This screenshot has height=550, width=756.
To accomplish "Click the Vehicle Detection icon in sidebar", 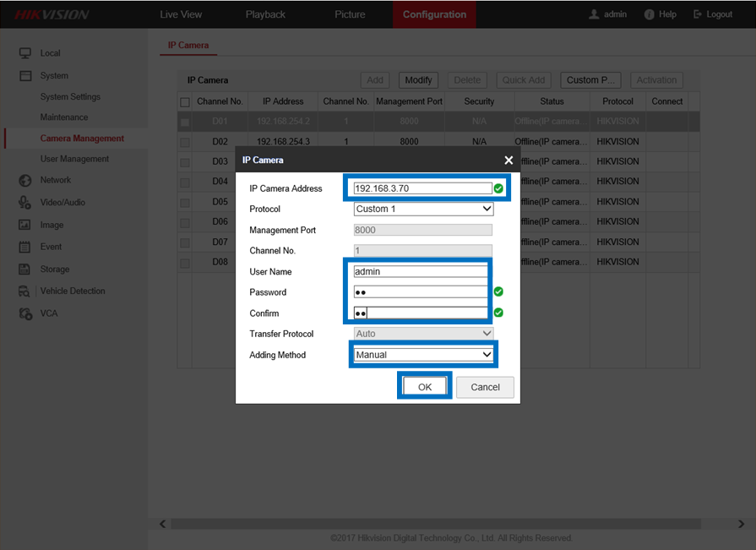I will click(x=24, y=291).
